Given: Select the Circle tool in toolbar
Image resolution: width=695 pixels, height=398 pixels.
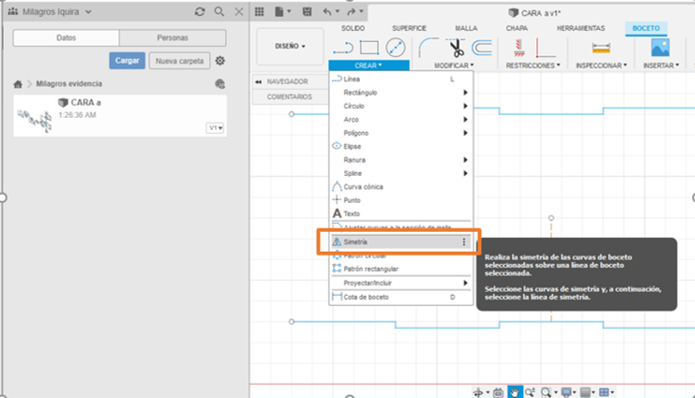Looking at the screenshot, I should pos(395,47).
